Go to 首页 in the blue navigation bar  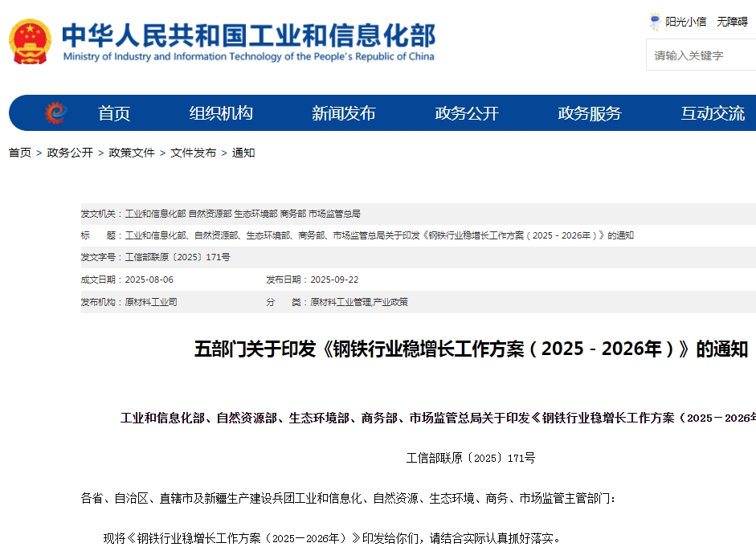114,113
